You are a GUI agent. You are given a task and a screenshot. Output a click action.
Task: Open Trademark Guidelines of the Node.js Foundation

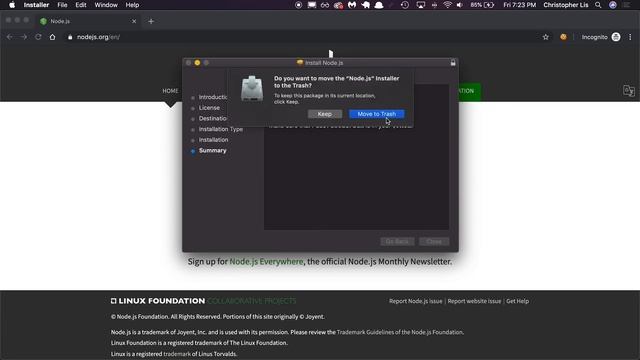400,332
